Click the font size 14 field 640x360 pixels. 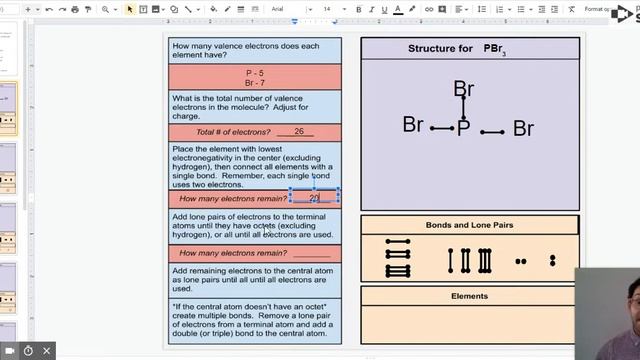pyautogui.click(x=327, y=9)
